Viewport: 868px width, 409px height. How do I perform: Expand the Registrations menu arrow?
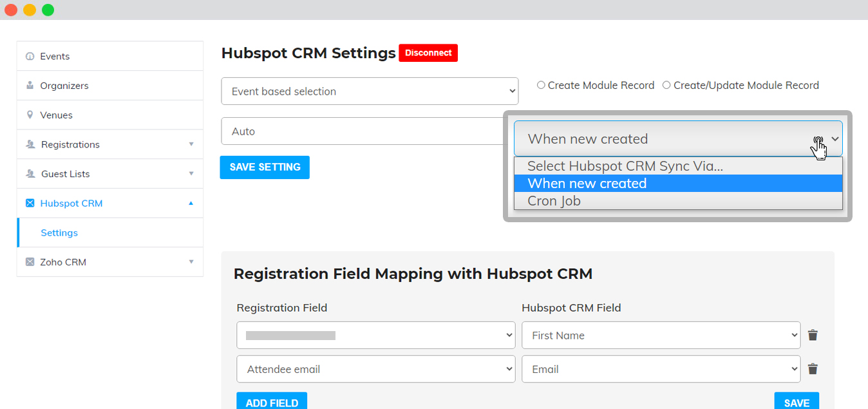coord(191,145)
